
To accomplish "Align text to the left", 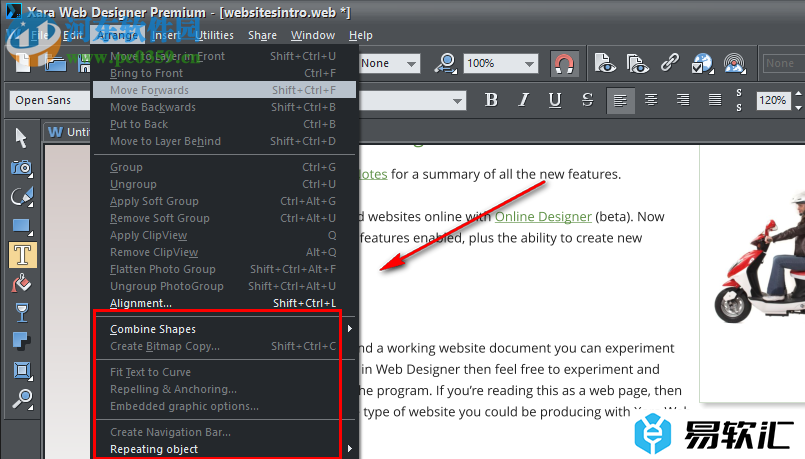I will 620,100.
